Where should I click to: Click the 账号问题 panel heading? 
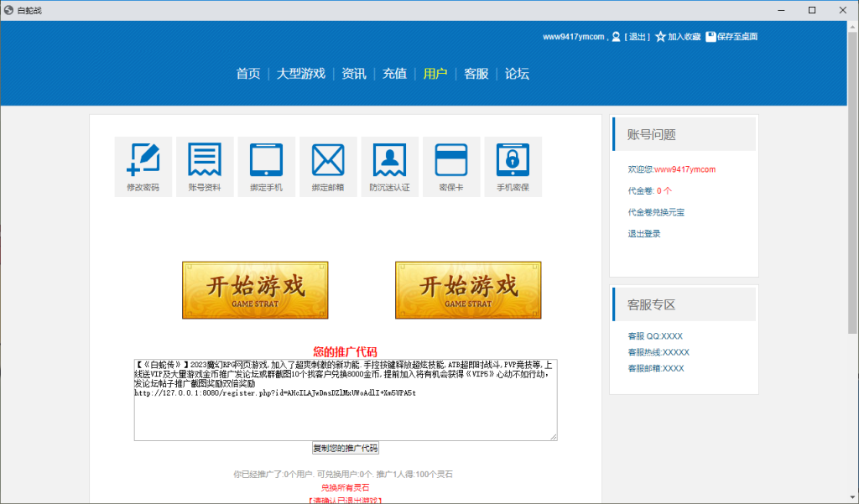click(x=651, y=134)
